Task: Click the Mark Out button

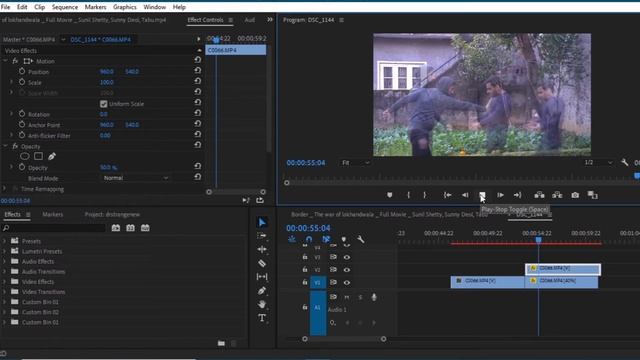Action: click(424, 195)
